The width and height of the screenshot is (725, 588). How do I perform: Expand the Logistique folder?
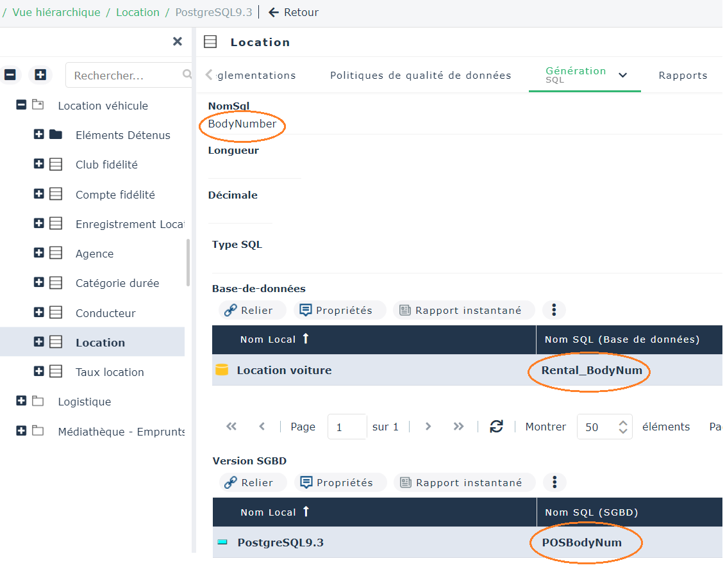pyautogui.click(x=21, y=401)
